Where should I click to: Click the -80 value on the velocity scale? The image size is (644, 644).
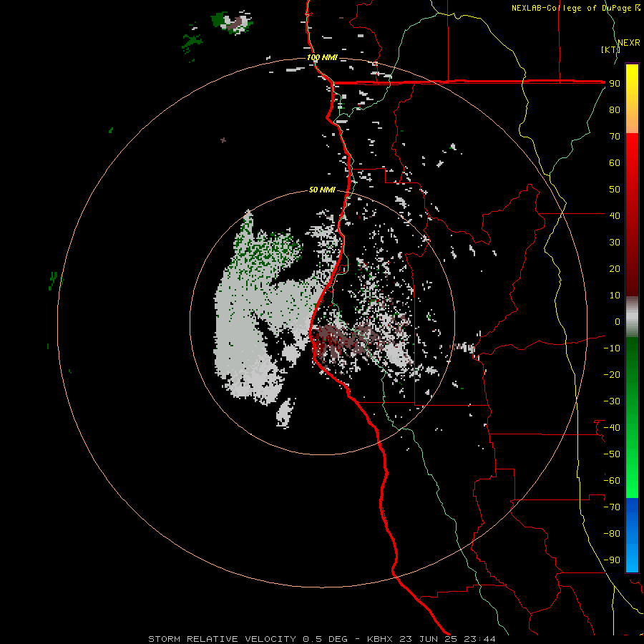612,534
